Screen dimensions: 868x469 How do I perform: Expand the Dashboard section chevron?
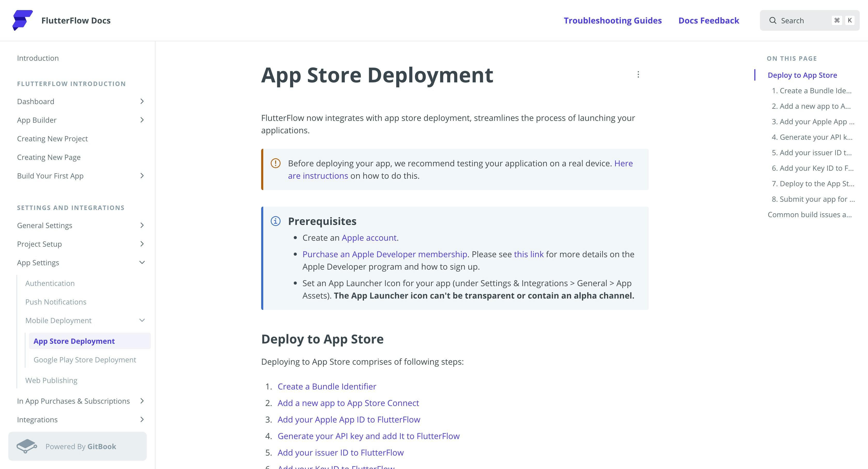coord(142,101)
